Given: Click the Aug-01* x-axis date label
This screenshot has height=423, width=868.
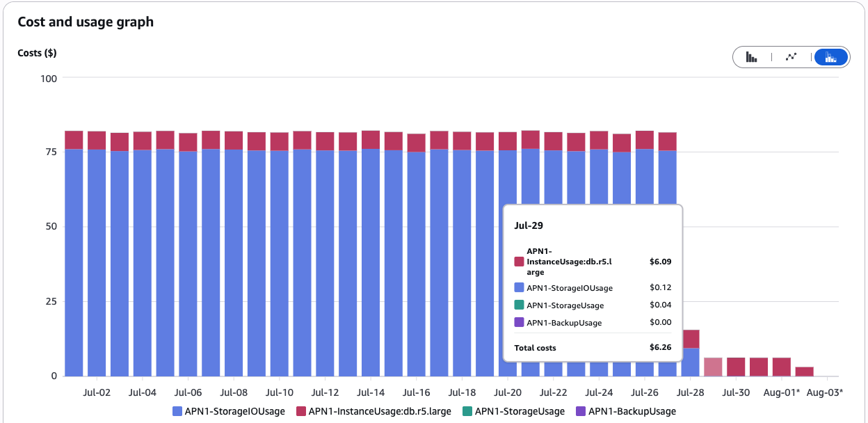Looking at the screenshot, I should click(782, 392).
